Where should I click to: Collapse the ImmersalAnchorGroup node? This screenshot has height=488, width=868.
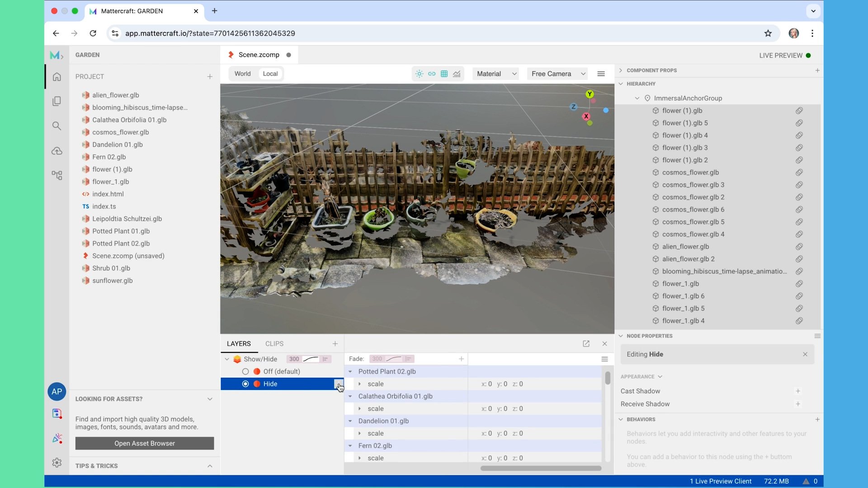[637, 99]
